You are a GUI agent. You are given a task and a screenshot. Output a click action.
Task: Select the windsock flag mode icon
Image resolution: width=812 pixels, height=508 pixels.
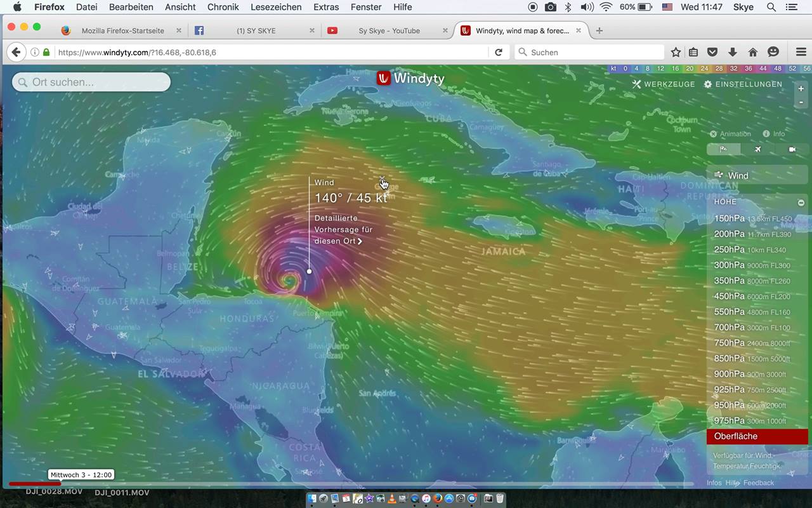[723, 149]
